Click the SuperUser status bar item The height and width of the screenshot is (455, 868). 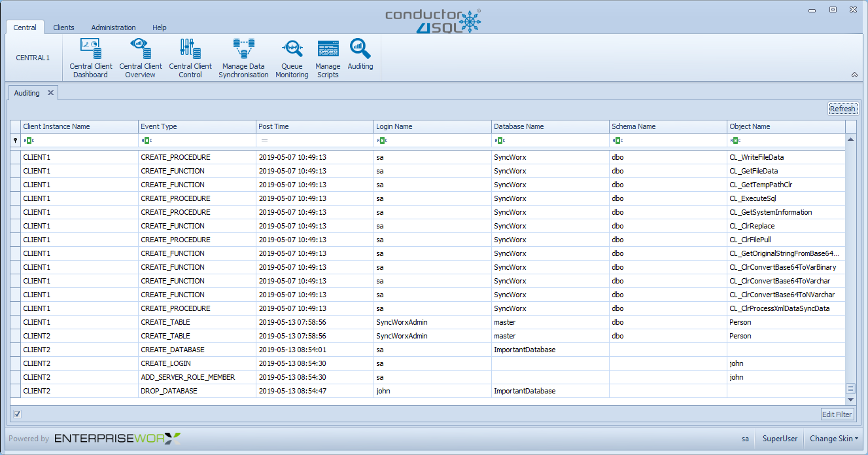[x=780, y=439]
